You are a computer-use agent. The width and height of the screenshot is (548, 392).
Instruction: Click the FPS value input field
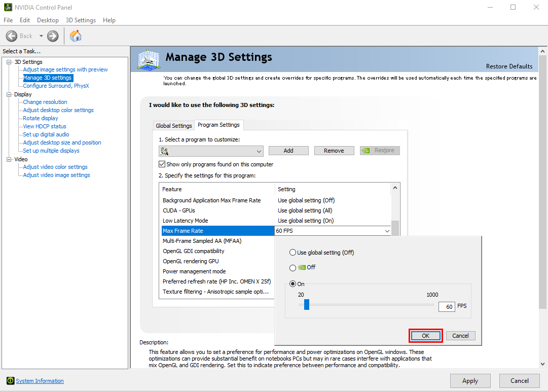pos(447,307)
